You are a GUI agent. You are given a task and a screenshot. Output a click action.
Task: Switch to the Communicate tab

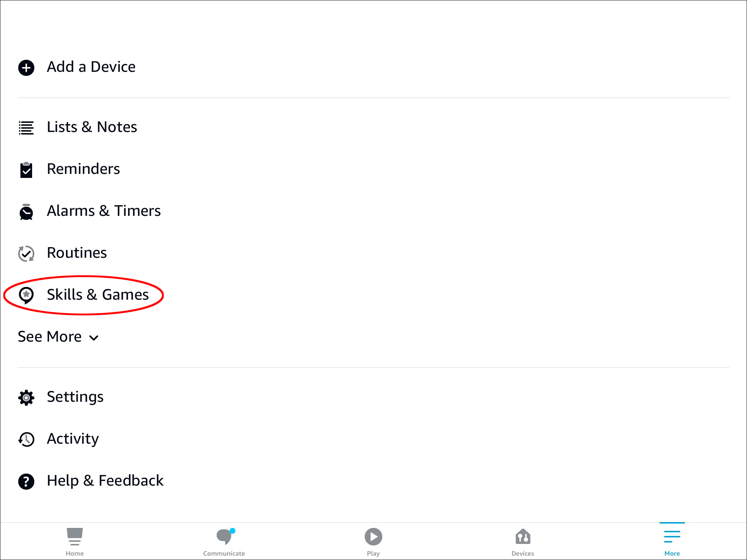click(224, 542)
